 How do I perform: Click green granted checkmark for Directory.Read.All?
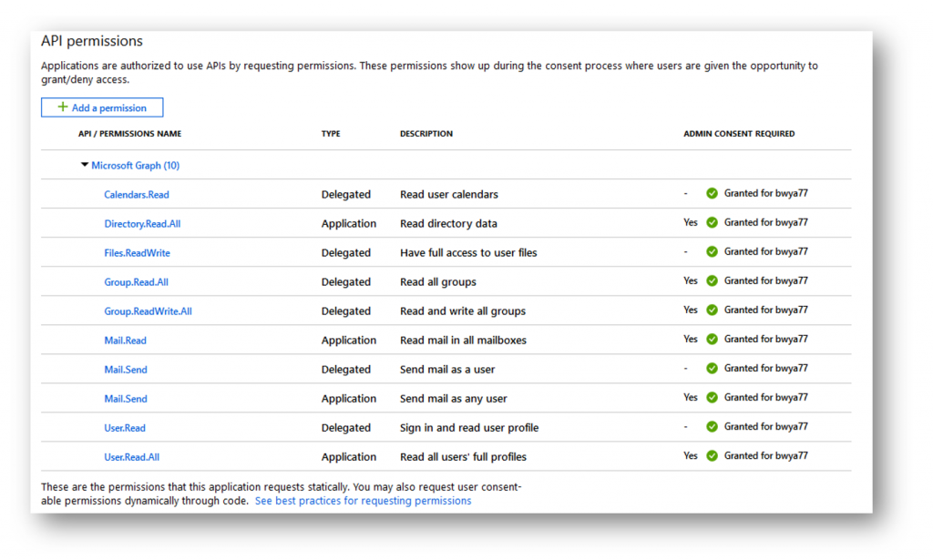[712, 222]
